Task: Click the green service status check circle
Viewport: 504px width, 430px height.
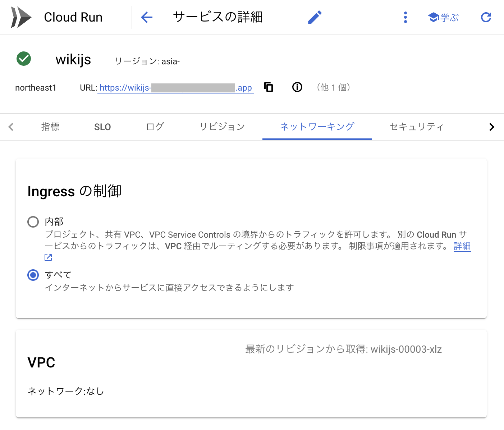Action: (x=23, y=59)
